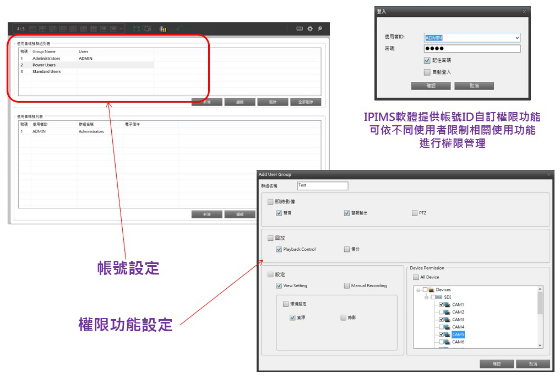Click the camera icon next to CAM01

click(447, 305)
